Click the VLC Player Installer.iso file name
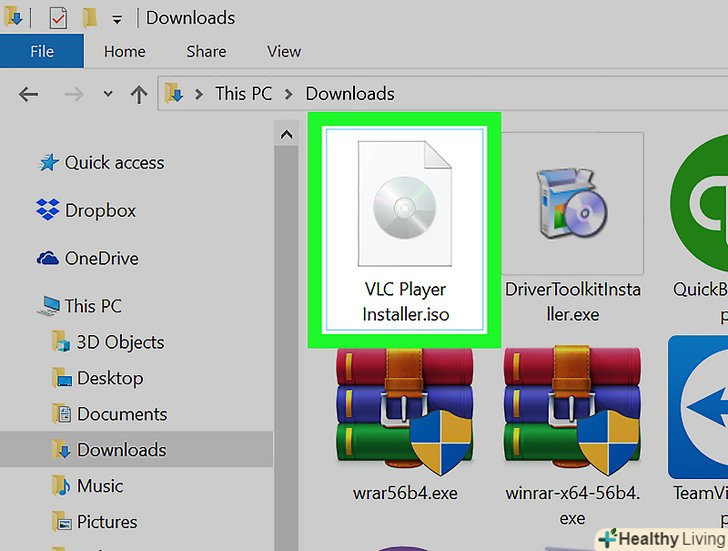The height and width of the screenshot is (551, 728). [405, 302]
